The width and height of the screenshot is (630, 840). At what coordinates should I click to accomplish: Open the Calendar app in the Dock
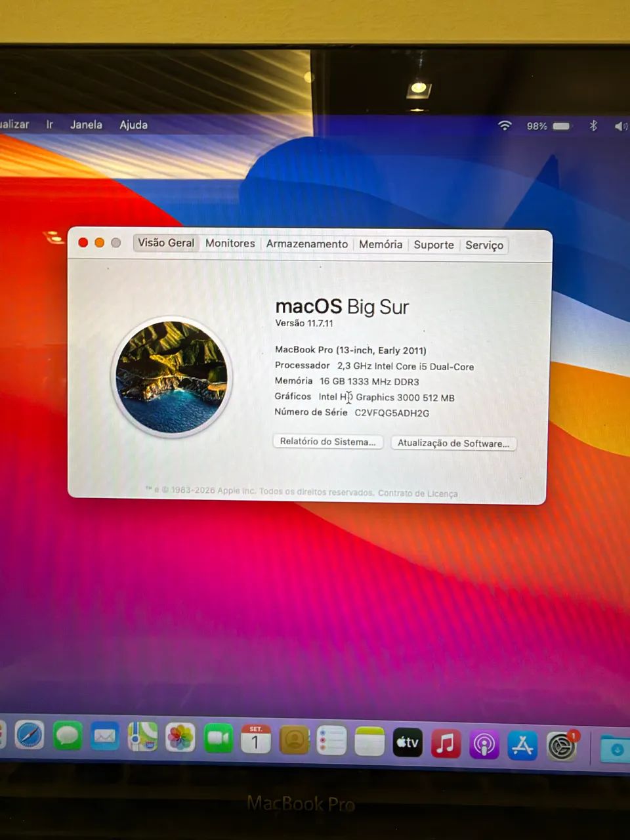(256, 740)
